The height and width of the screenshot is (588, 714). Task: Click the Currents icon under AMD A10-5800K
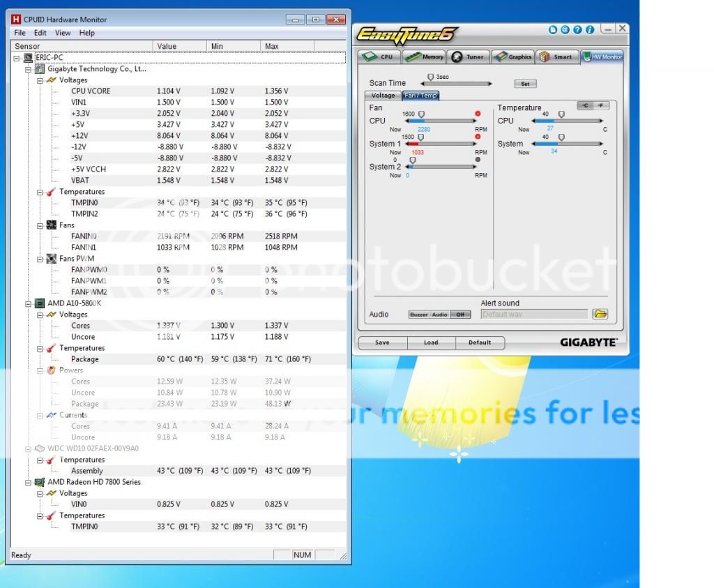52,415
